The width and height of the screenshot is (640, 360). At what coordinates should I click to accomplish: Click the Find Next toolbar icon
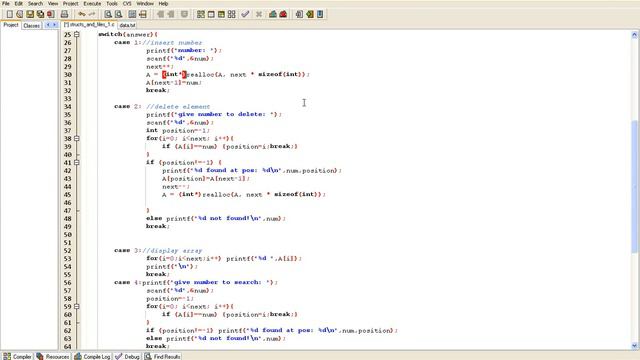pos(132,14)
